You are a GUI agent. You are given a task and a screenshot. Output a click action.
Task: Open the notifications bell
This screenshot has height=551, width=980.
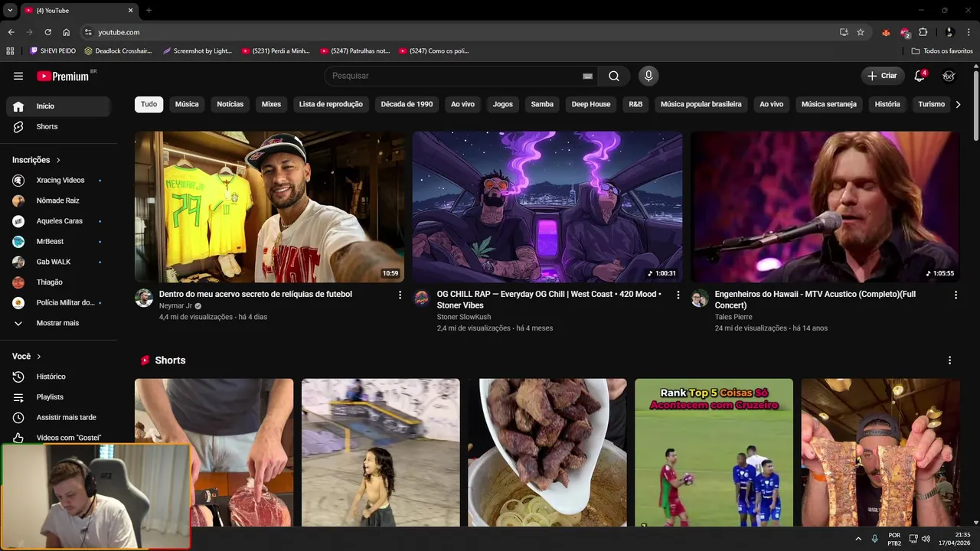(x=920, y=76)
